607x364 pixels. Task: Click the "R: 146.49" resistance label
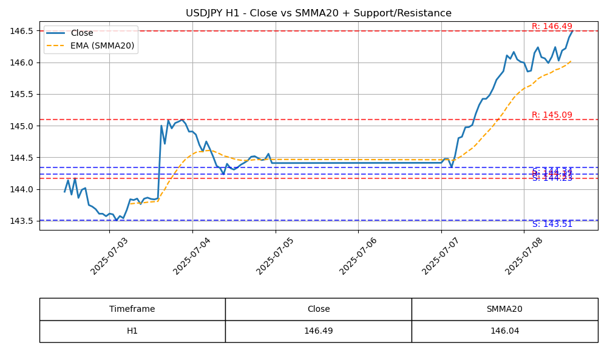552,26
